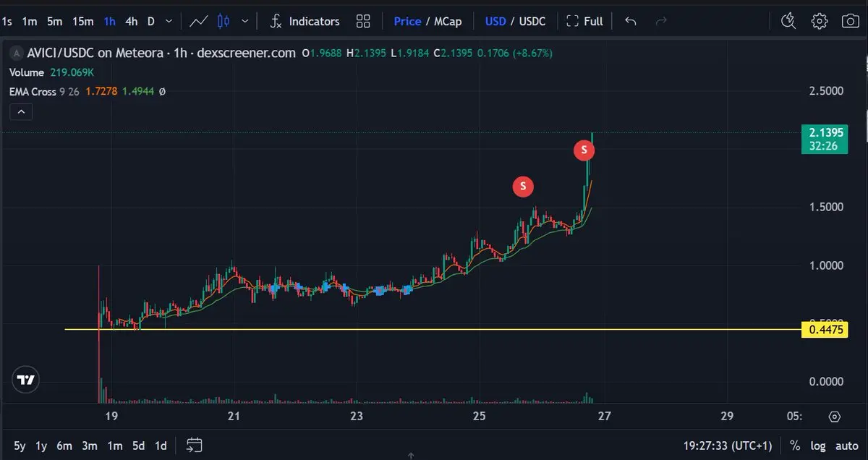Viewport: 868px width, 460px height.
Task: Set range to 1d
Action: click(x=161, y=446)
